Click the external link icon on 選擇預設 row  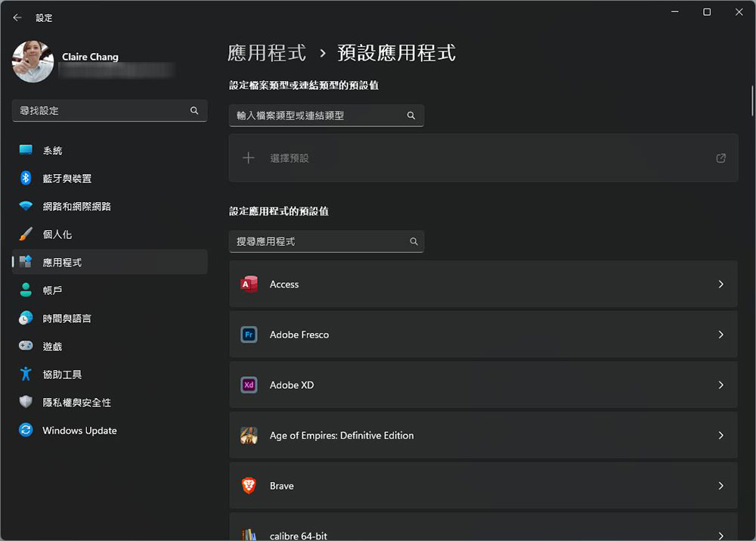pos(720,158)
